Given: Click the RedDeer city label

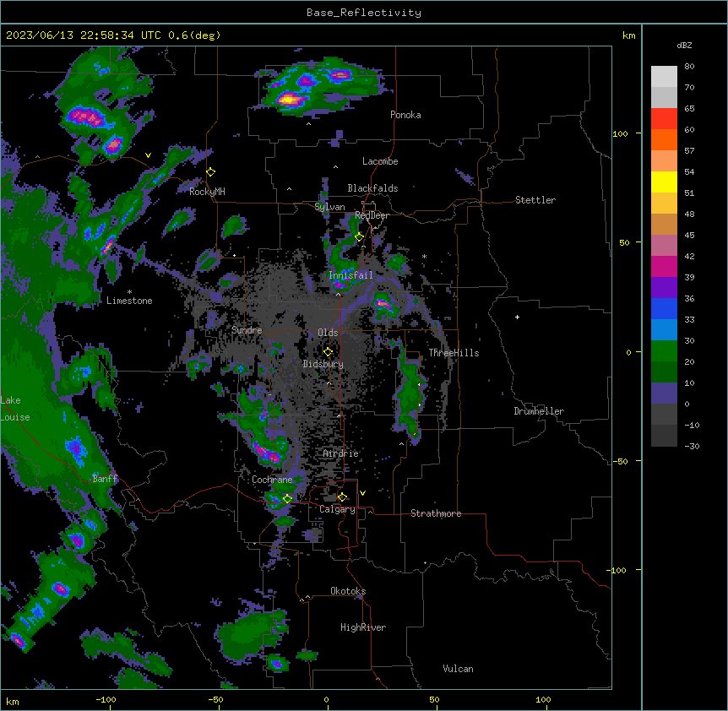Looking at the screenshot, I should point(372,215).
